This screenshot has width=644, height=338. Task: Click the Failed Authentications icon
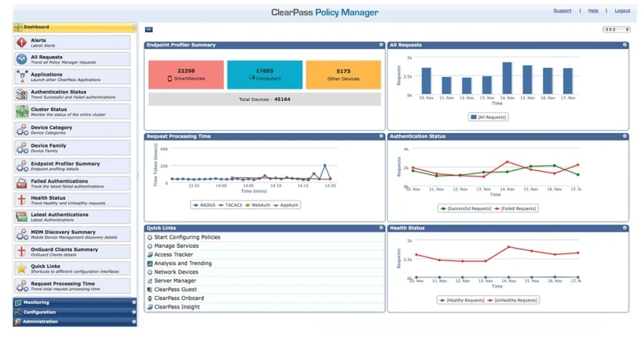(21, 184)
